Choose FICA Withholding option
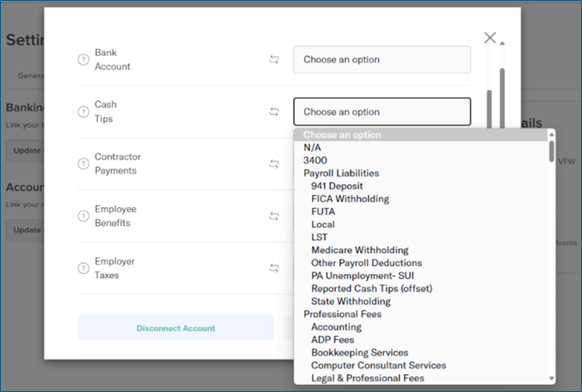The image size is (582, 392). click(x=421, y=199)
